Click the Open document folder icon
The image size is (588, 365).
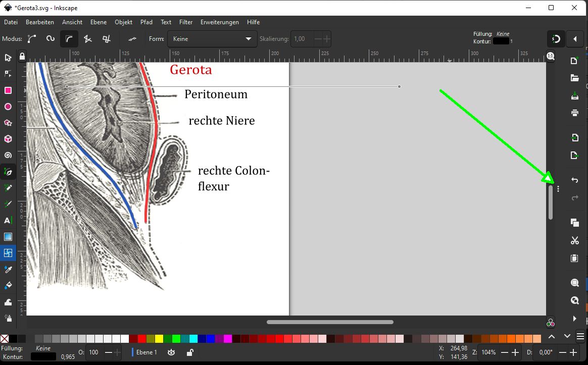tap(574, 78)
